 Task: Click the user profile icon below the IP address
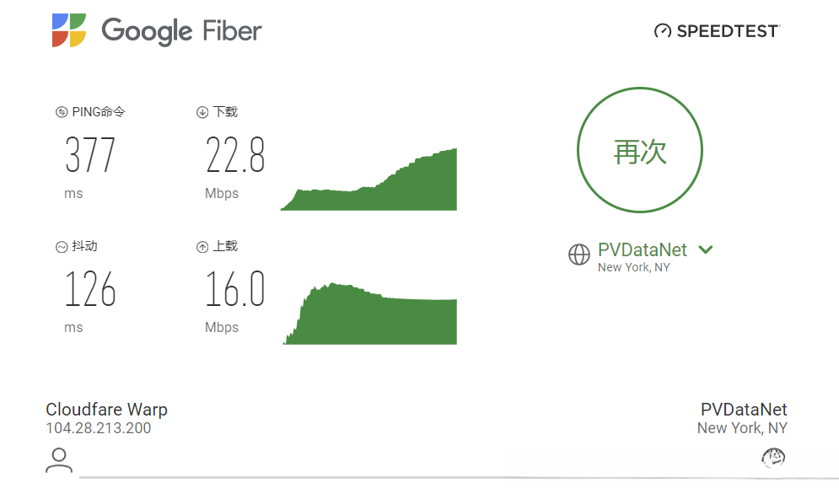click(59, 461)
